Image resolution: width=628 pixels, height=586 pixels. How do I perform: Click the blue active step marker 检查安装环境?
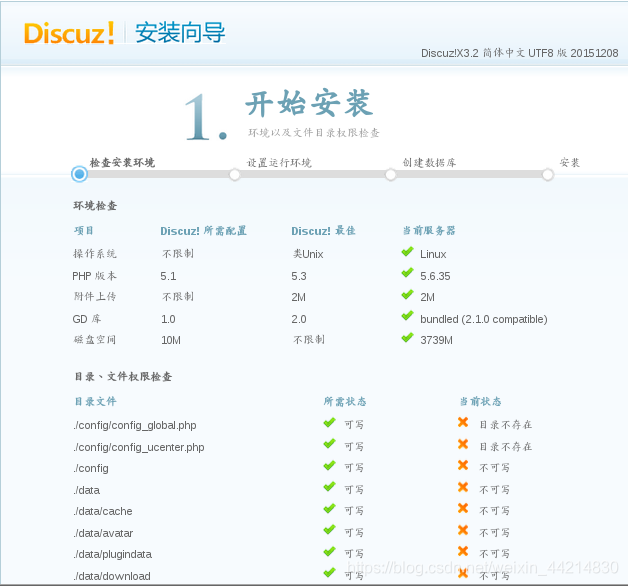click(79, 174)
